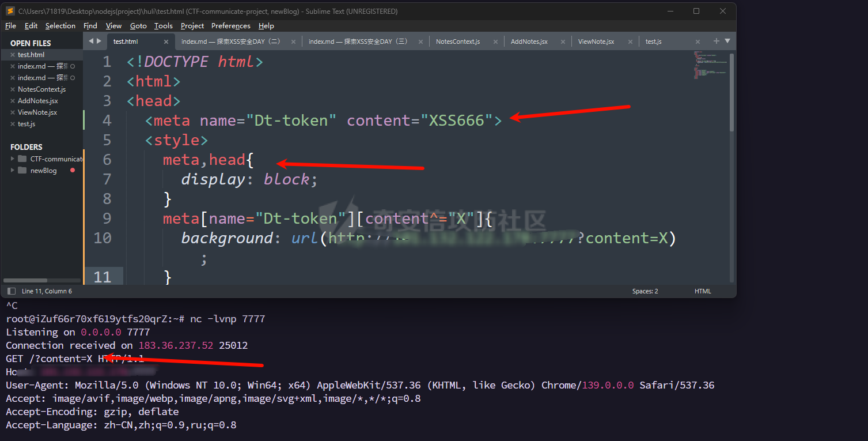
Task: Close the ViewNote.jsx tab with its x
Action: pyautogui.click(x=630, y=42)
